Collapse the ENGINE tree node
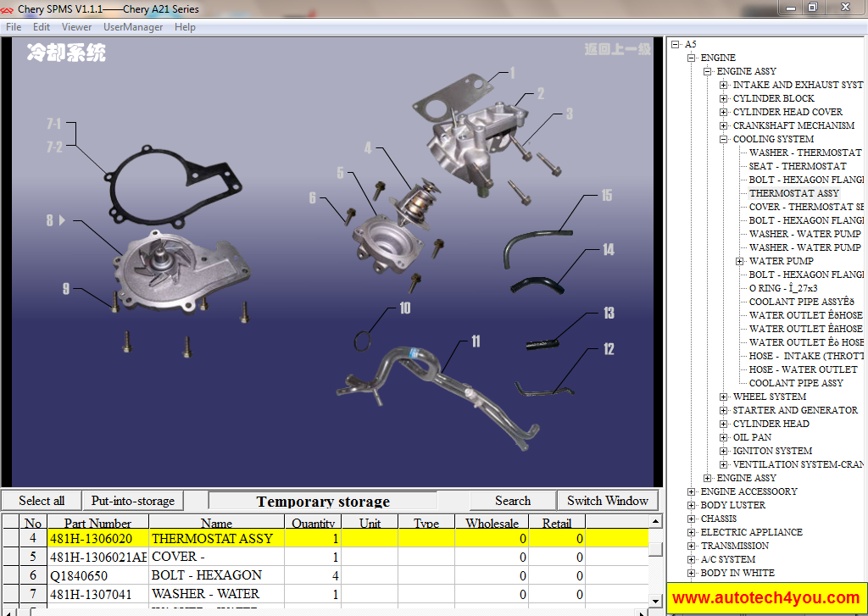Viewport: 868px width, 616px height. (x=691, y=58)
